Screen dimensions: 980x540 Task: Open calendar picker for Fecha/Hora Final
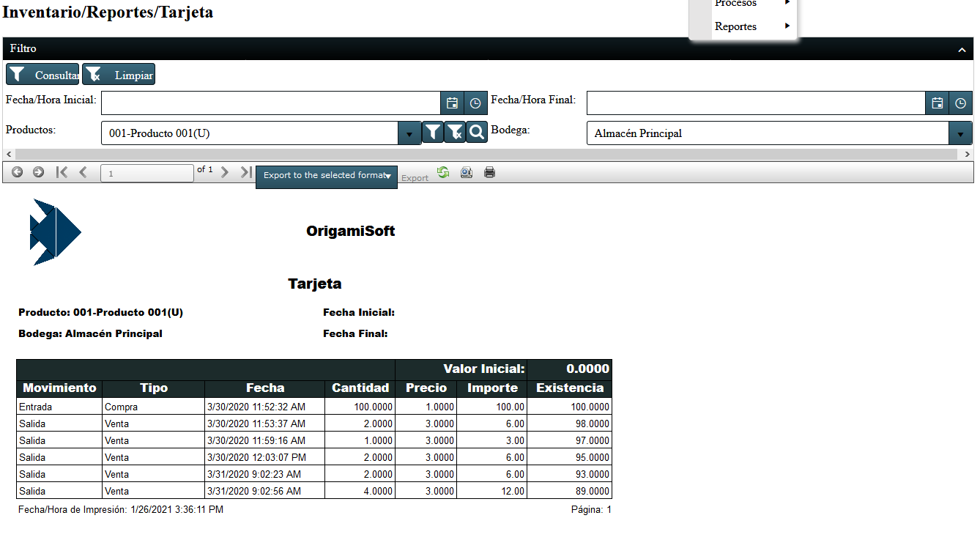coord(938,103)
